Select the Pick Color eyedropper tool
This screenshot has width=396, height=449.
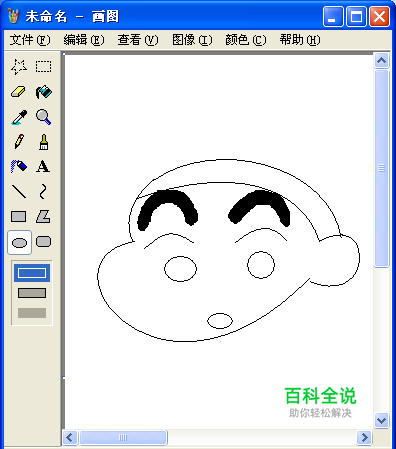(19, 117)
